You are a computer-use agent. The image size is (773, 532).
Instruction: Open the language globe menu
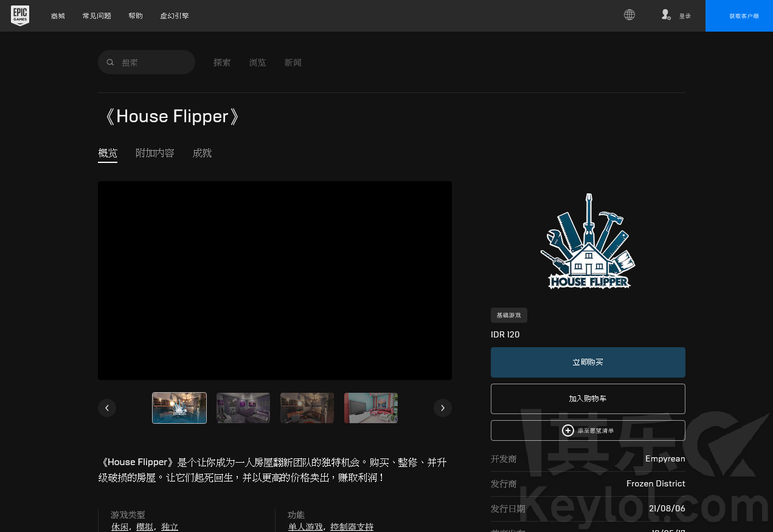629,15
